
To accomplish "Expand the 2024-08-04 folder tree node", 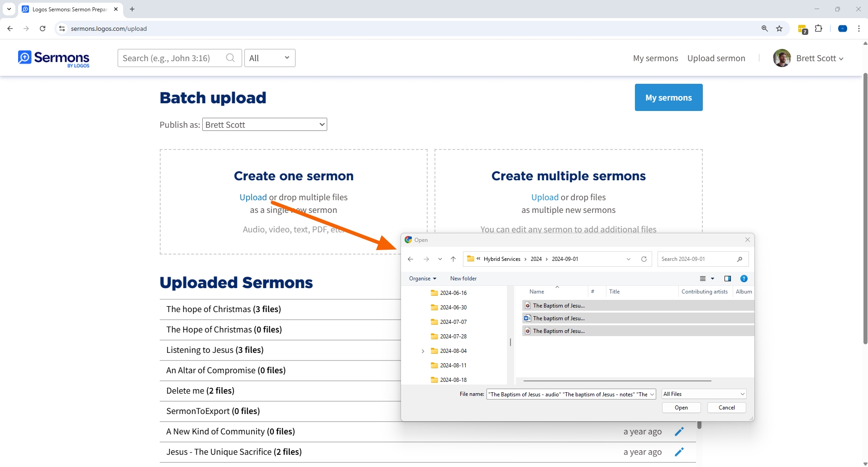I will pos(423,351).
